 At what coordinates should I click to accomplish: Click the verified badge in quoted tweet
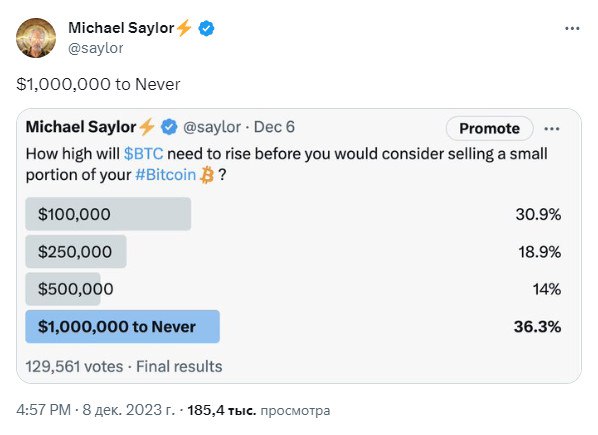[169, 127]
